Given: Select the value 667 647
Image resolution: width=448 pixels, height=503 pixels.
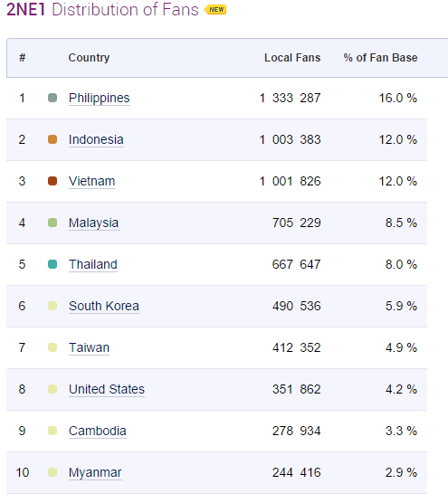Looking at the screenshot, I should pos(297,264).
